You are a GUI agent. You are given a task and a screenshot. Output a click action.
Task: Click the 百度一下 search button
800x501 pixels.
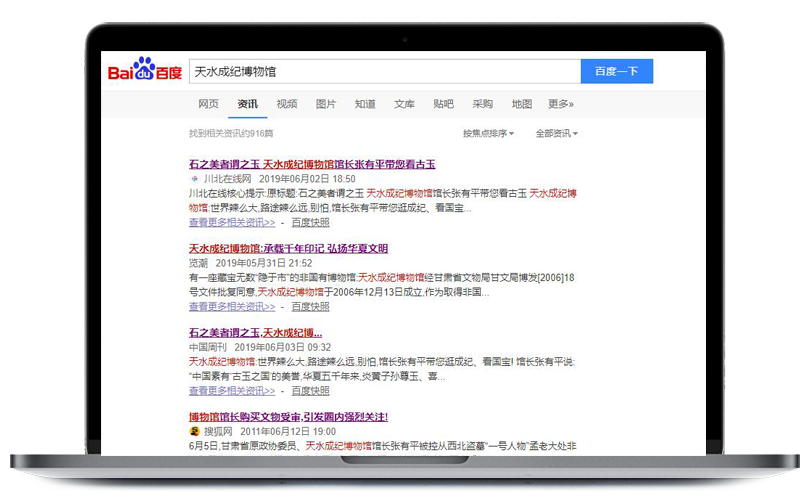[x=617, y=71]
